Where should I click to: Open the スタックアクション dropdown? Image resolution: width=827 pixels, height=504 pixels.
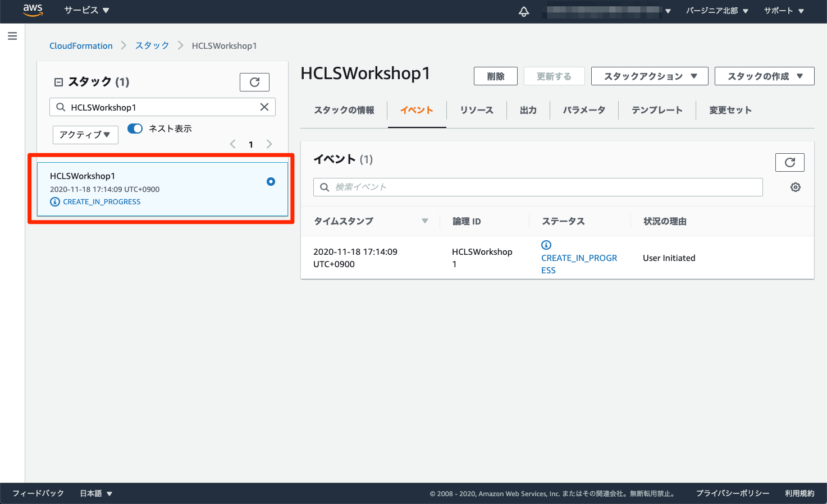tap(650, 76)
